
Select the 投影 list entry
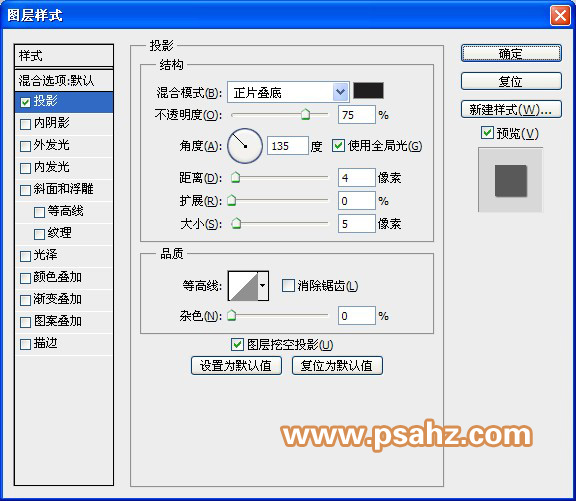coord(64,101)
